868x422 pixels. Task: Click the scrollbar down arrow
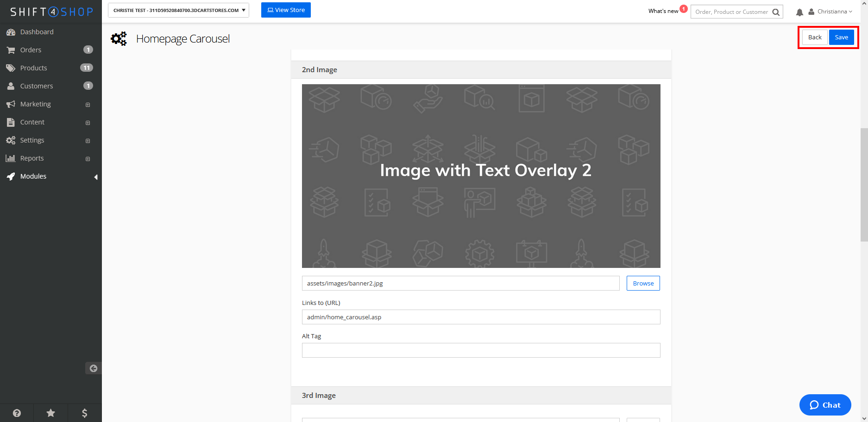[864, 418]
